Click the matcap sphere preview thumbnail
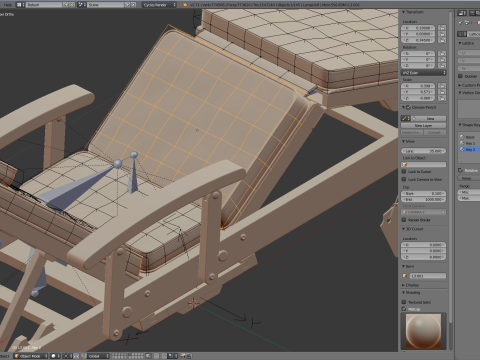The width and height of the screenshot is (480, 360). (423, 331)
